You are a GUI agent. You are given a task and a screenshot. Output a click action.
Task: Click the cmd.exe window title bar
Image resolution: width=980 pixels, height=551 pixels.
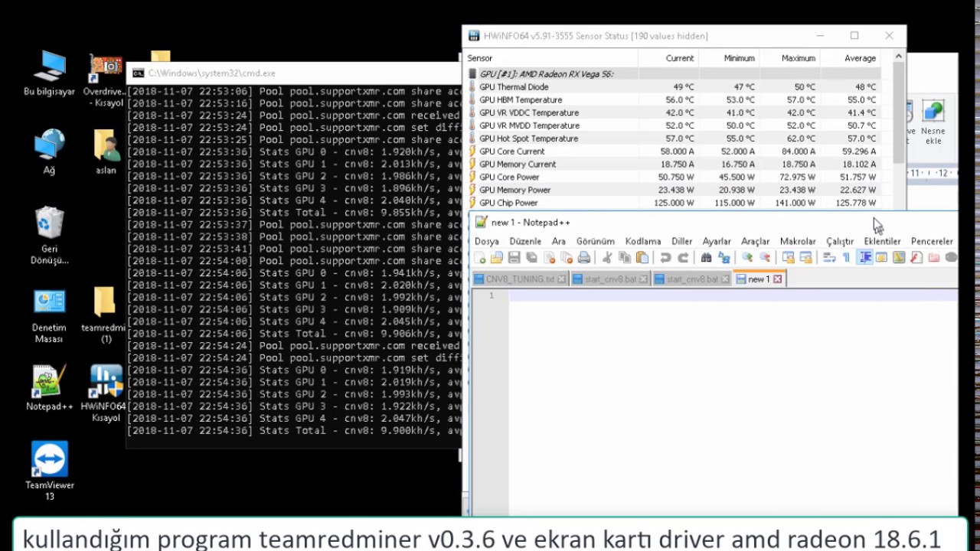click(295, 73)
